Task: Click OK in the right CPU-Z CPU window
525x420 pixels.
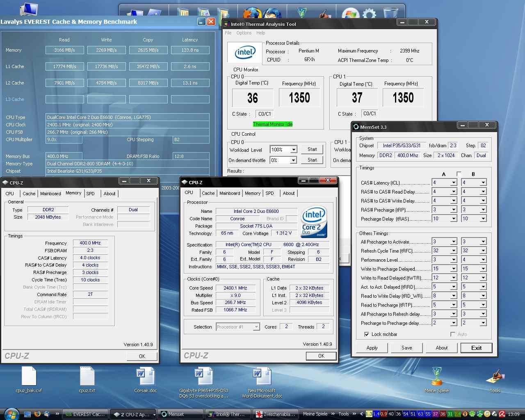Action: click(321, 356)
